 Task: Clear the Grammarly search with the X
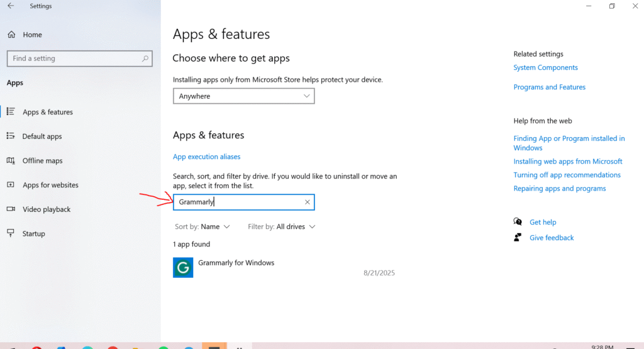307,202
